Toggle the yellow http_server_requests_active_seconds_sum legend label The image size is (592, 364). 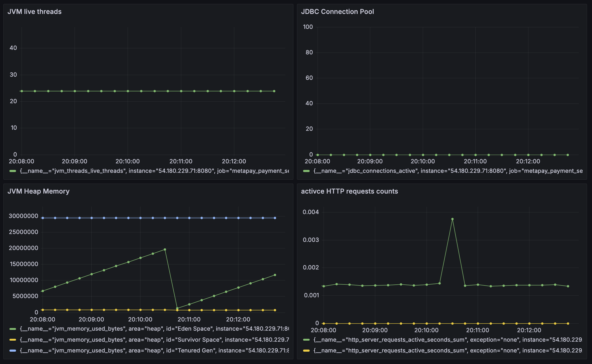point(448,351)
